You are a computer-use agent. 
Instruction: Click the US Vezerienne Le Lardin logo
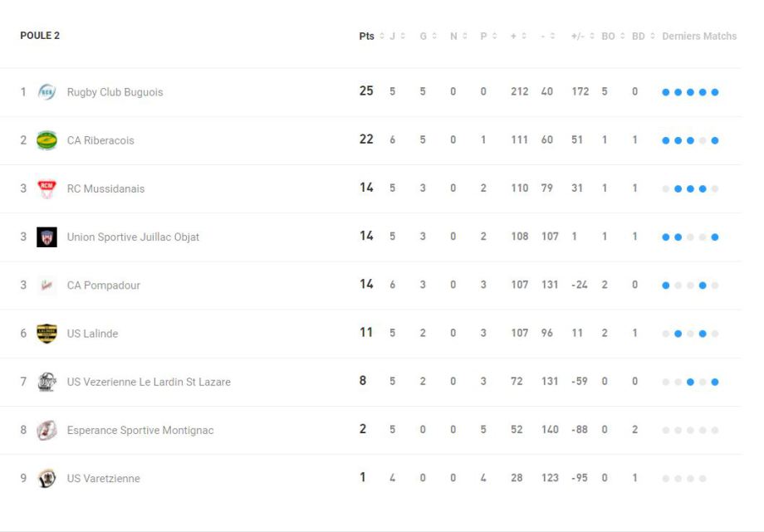47,382
